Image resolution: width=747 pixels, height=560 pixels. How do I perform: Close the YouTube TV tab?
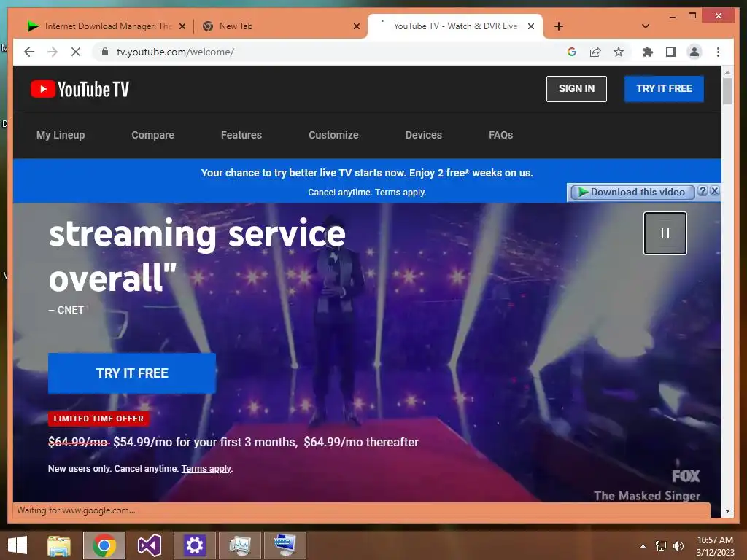531,26
